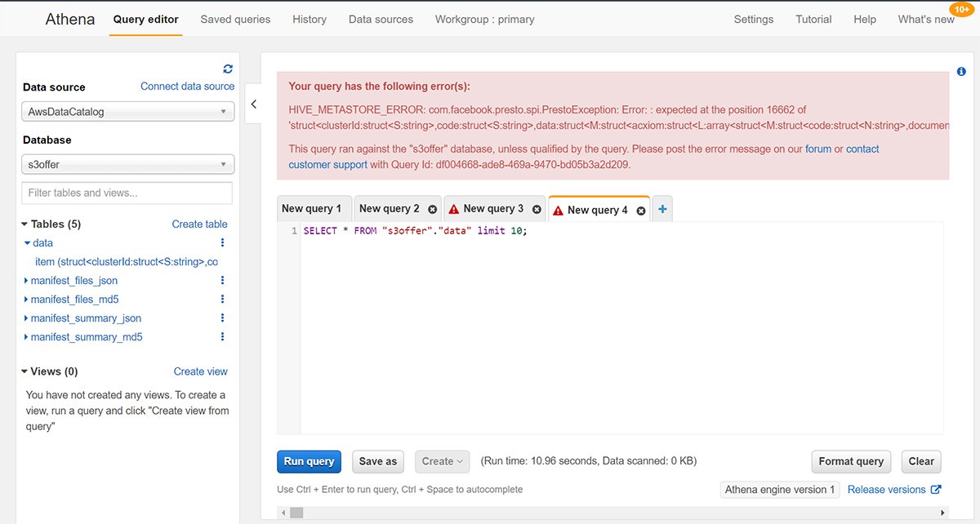This screenshot has height=524, width=980.
Task: Switch to New query 1 tab
Action: (314, 209)
